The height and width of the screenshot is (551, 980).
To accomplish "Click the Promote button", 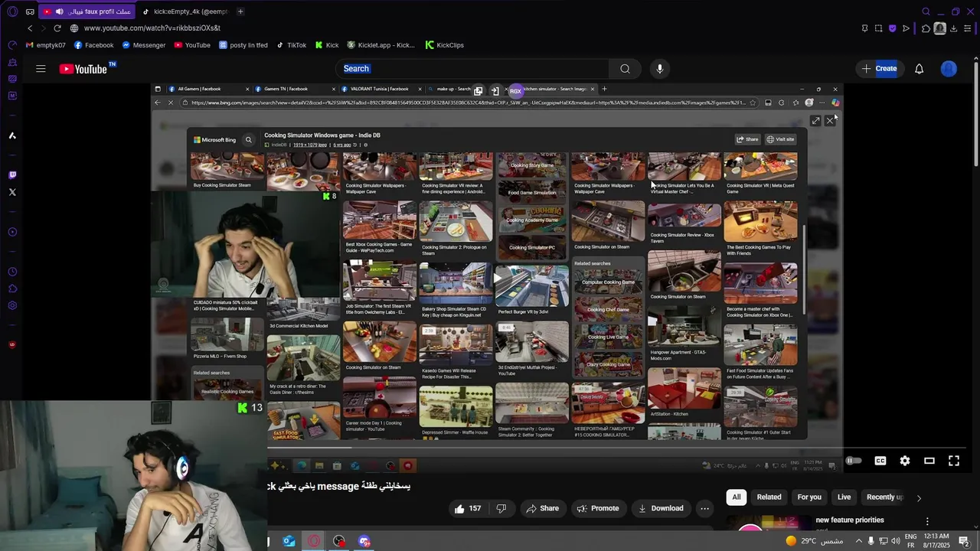I will [598, 508].
